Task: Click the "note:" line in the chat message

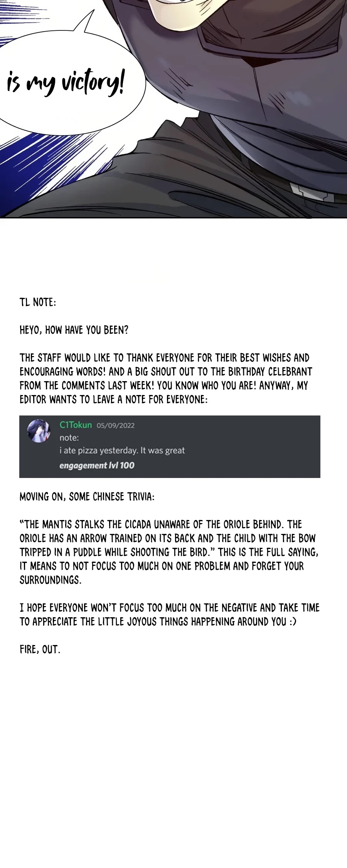Action: pyautogui.click(x=69, y=438)
